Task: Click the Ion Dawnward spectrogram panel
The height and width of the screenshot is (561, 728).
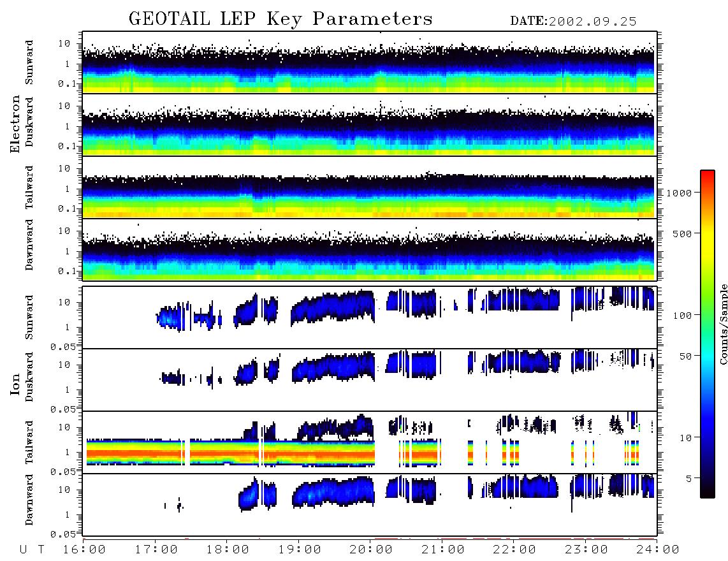Action: (x=370, y=505)
